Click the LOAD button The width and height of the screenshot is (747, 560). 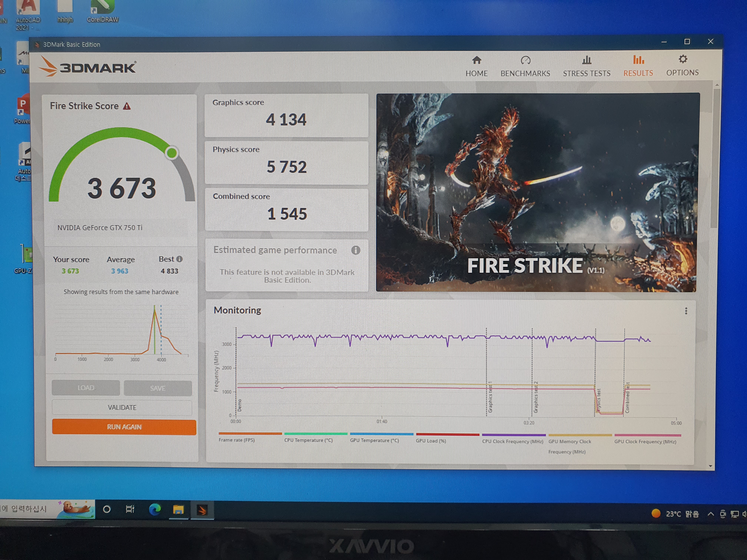(86, 388)
